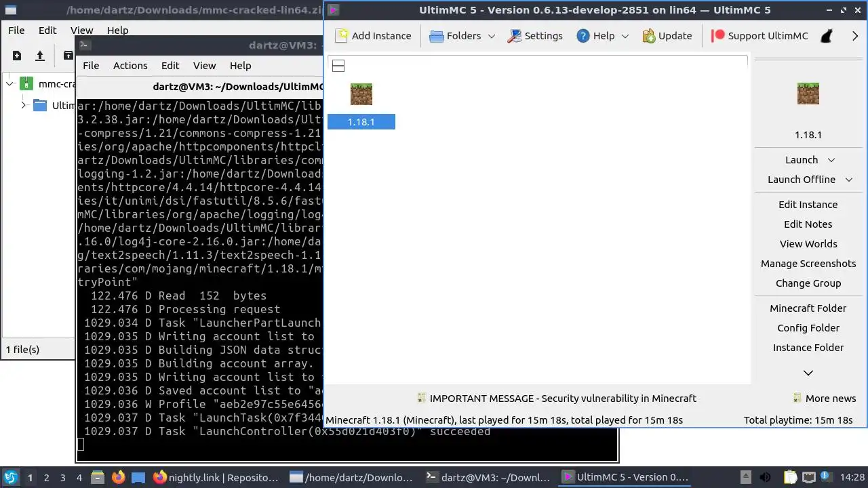Click the Add Instance toolbar button
The height and width of the screenshot is (488, 868).
[x=374, y=36]
